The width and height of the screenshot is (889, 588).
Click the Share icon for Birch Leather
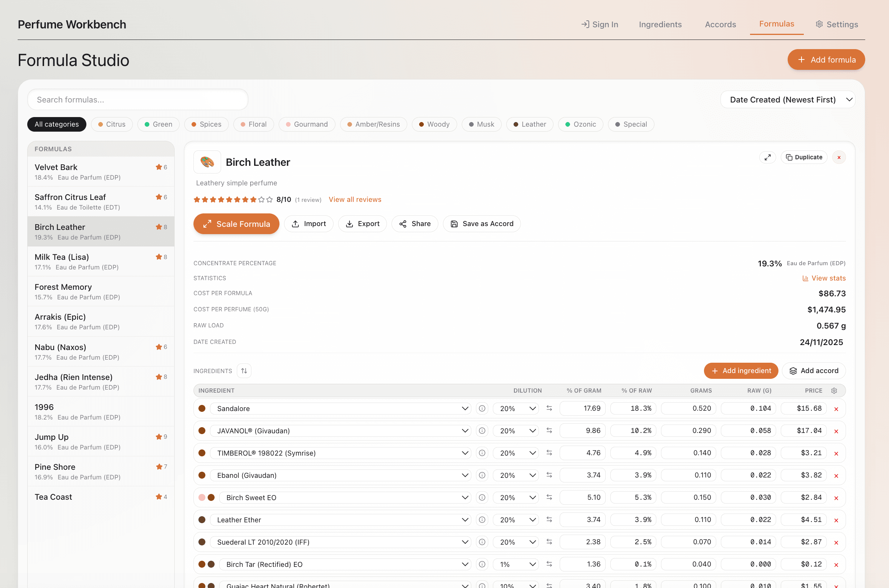click(403, 224)
